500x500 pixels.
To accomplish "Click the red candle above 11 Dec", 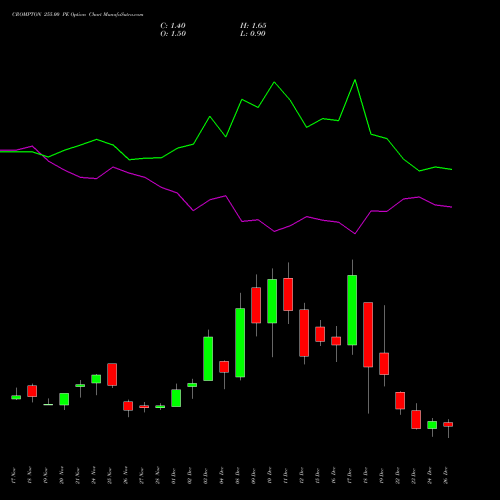I will tap(288, 294).
